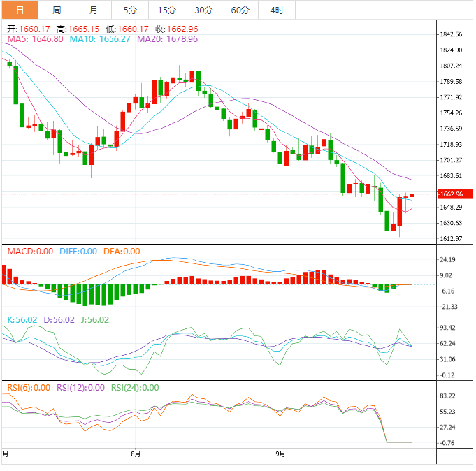
Task: Click the RSI(24) indicator label
Action: click(x=135, y=388)
